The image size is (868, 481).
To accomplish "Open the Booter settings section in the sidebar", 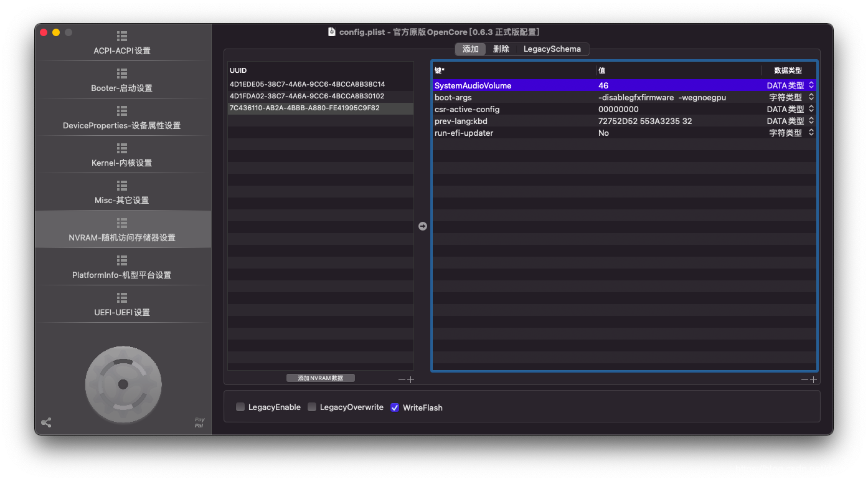I will (x=122, y=80).
